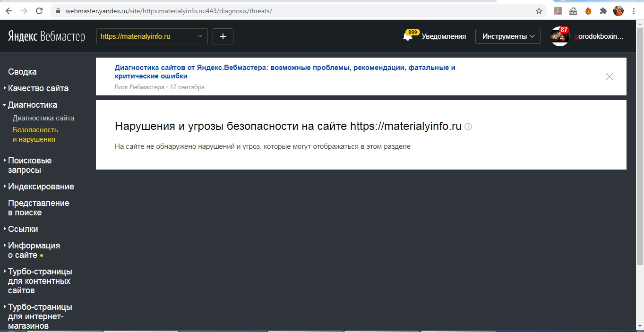Screen dimensions: 644x332
Task: Click the notifications bell icon
Action: point(407,36)
